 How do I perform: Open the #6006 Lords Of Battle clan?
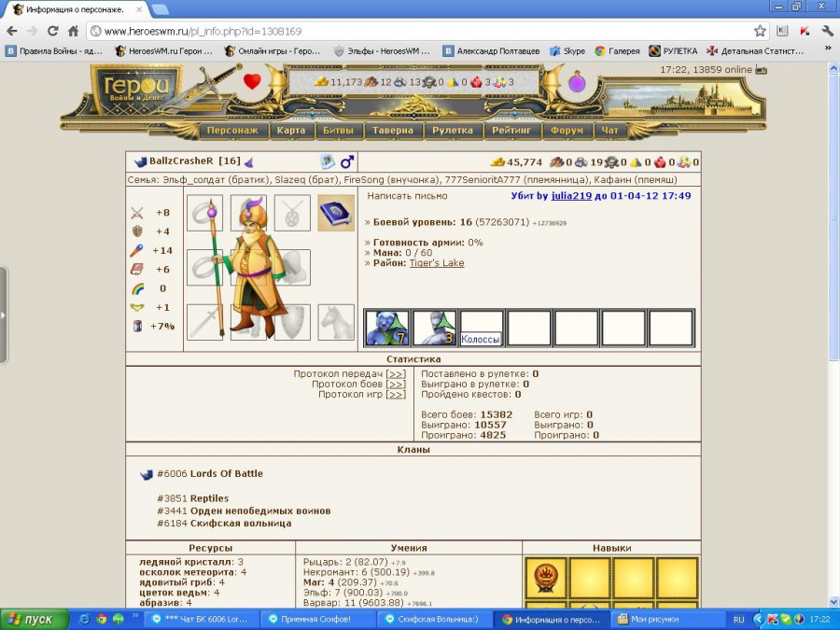click(210, 473)
